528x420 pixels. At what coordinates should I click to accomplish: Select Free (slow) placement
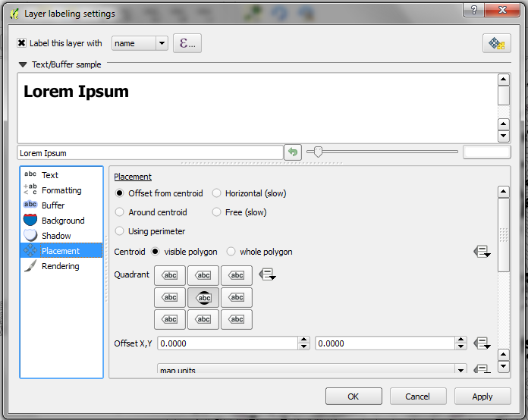216,212
